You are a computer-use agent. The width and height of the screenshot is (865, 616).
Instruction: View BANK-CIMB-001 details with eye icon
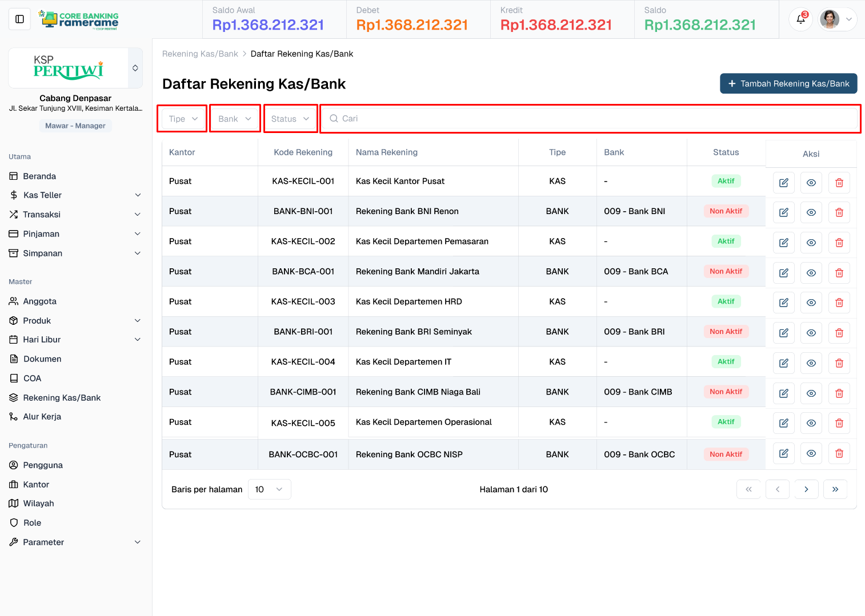click(811, 393)
